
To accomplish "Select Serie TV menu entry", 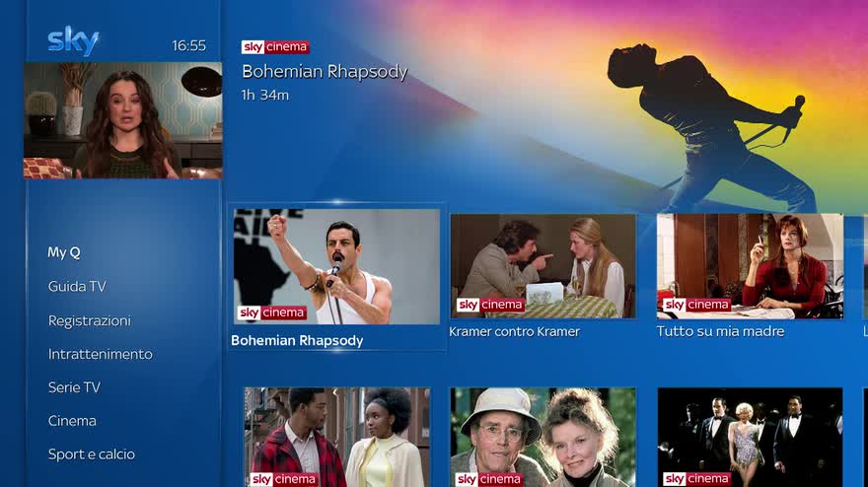I will [74, 387].
